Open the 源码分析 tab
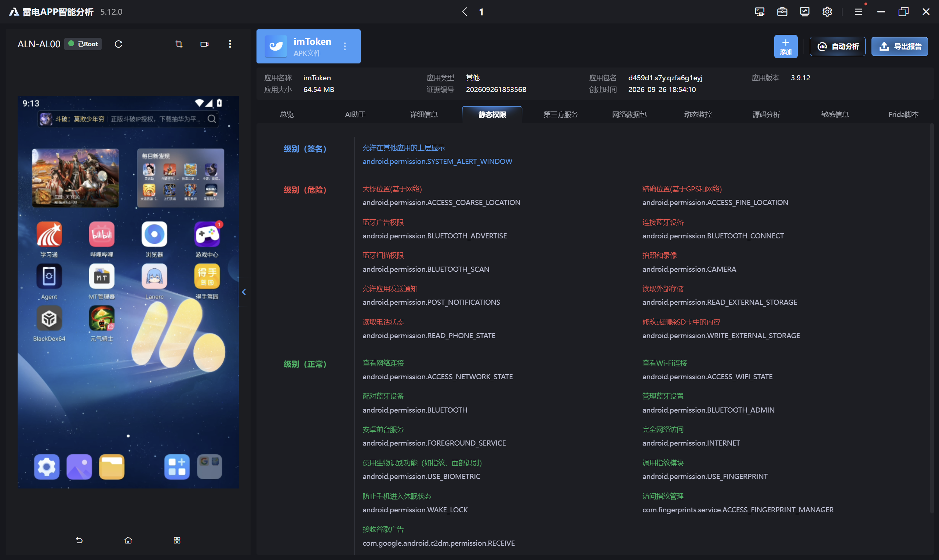This screenshot has width=939, height=560. (766, 114)
